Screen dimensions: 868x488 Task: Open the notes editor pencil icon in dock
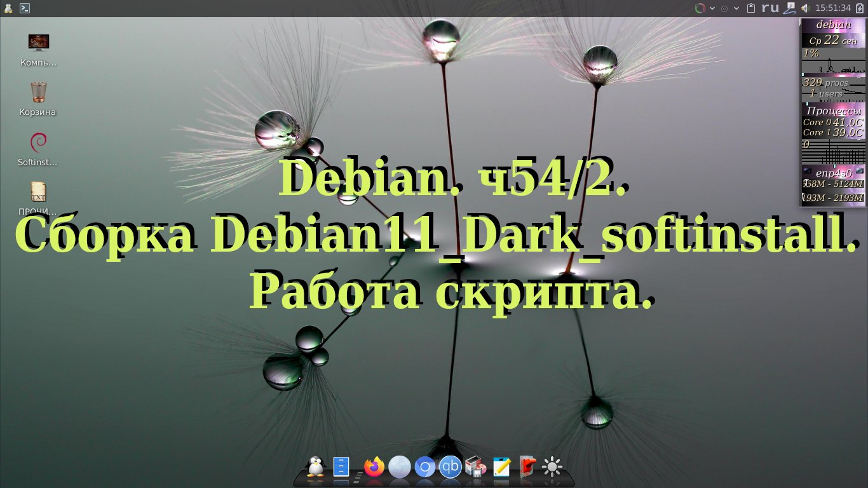(x=501, y=467)
